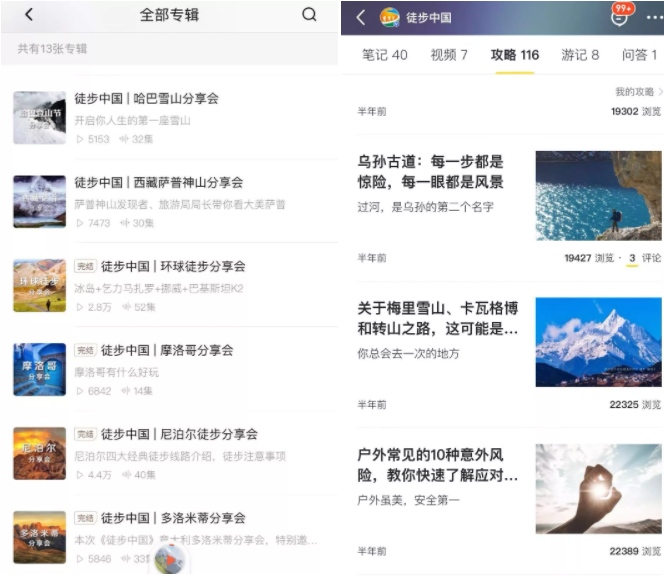Click episode count 30集 on 萨普神山 album
The image size is (664, 576).
[137, 223]
